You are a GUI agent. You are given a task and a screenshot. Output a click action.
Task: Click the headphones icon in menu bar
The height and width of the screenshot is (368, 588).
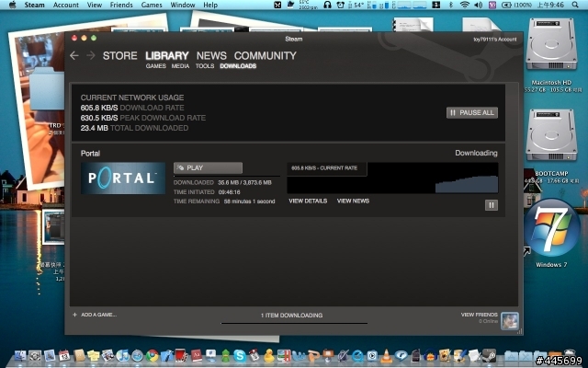327,5
